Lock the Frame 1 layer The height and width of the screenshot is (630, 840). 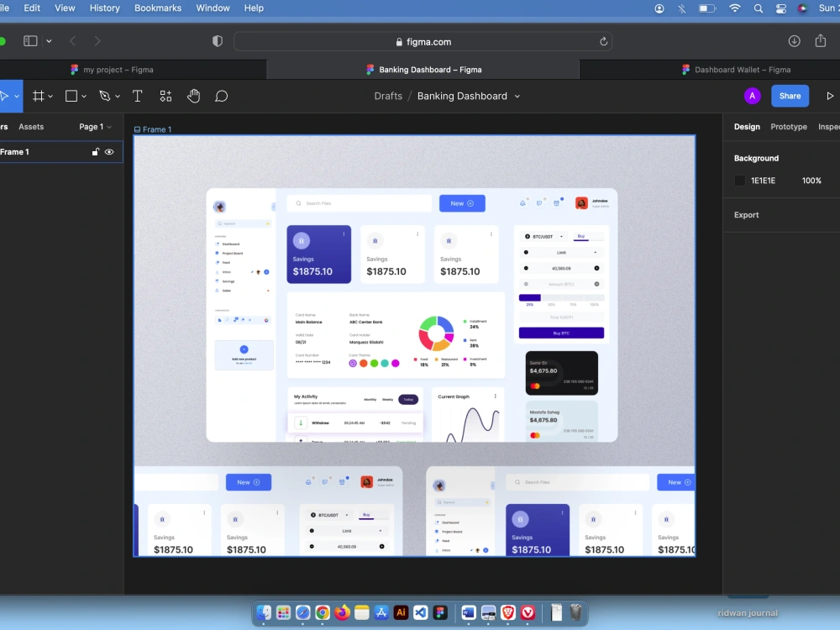[95, 152]
